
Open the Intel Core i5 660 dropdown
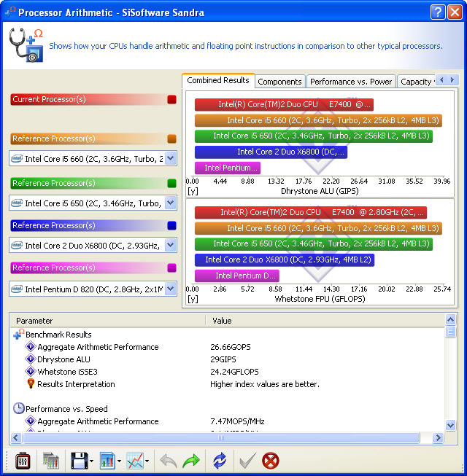coord(171,158)
